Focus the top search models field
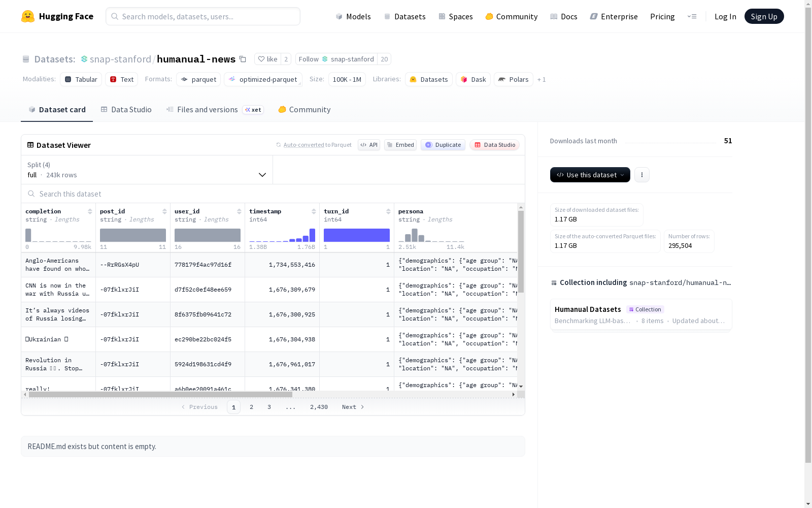 click(203, 16)
